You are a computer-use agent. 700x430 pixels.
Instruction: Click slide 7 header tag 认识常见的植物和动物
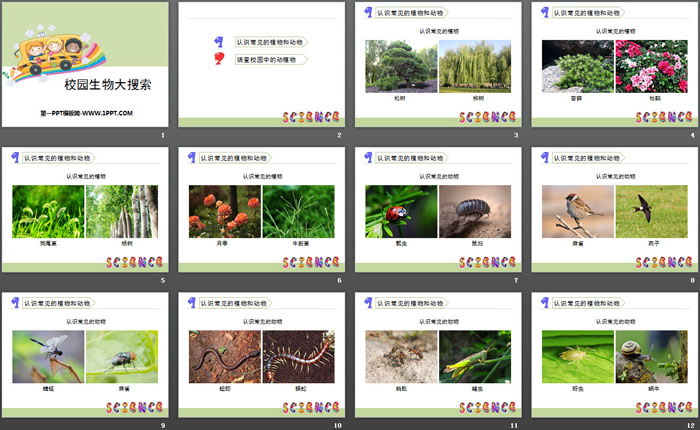coord(411,158)
